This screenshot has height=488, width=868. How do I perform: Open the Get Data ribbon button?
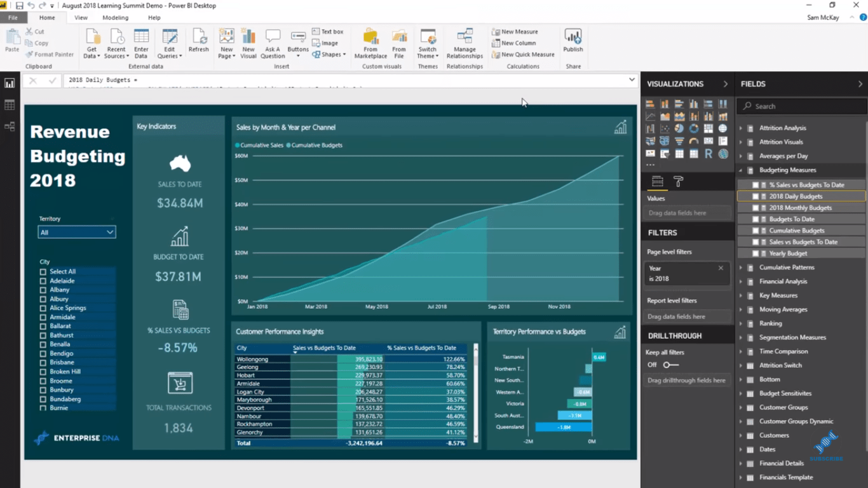click(92, 44)
